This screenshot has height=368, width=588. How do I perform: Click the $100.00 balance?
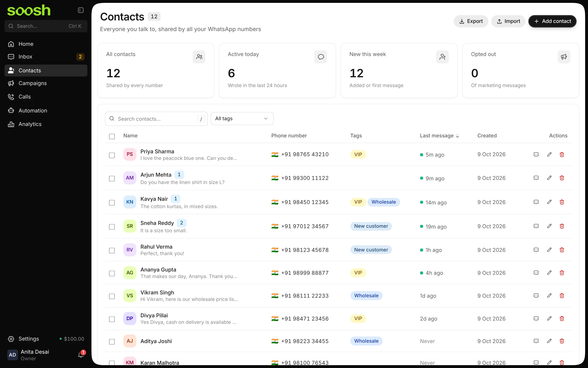click(x=72, y=339)
